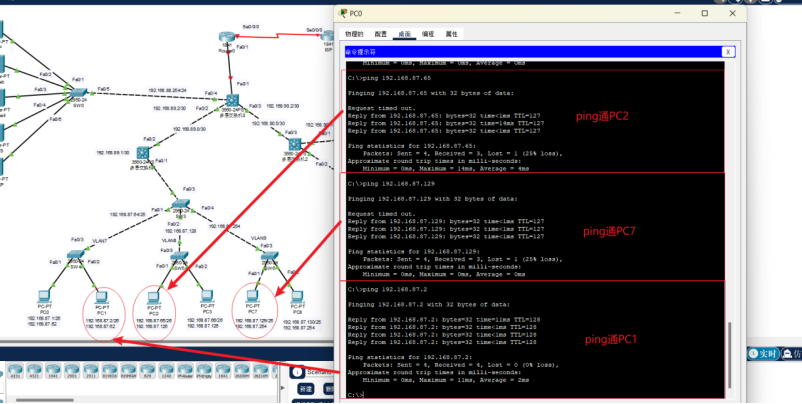Click the 'ping 192.168.87.129' command line
The height and width of the screenshot is (404, 802).
(x=391, y=183)
